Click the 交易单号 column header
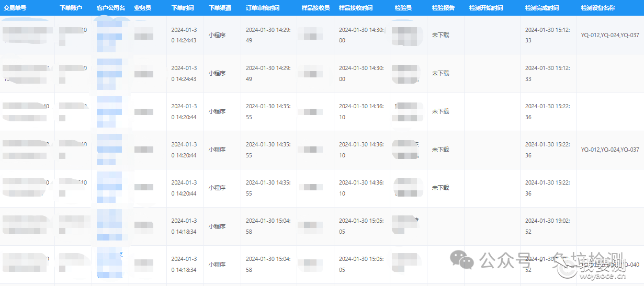644x286 pixels. (15, 8)
